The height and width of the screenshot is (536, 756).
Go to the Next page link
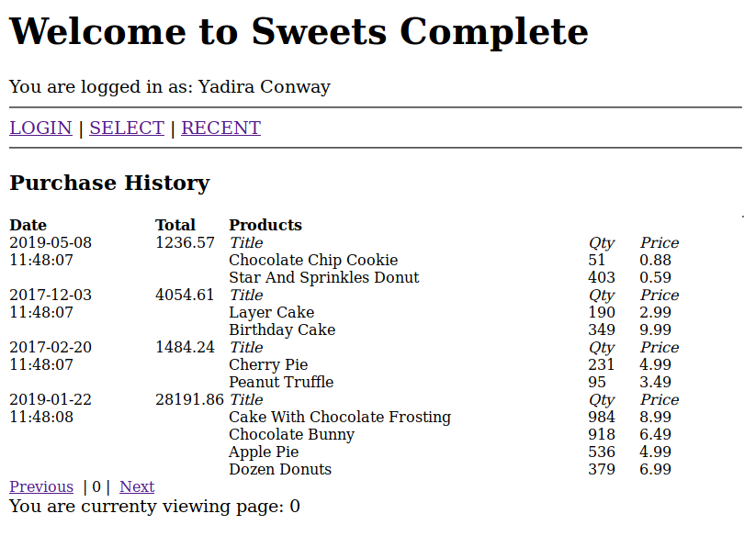click(137, 486)
